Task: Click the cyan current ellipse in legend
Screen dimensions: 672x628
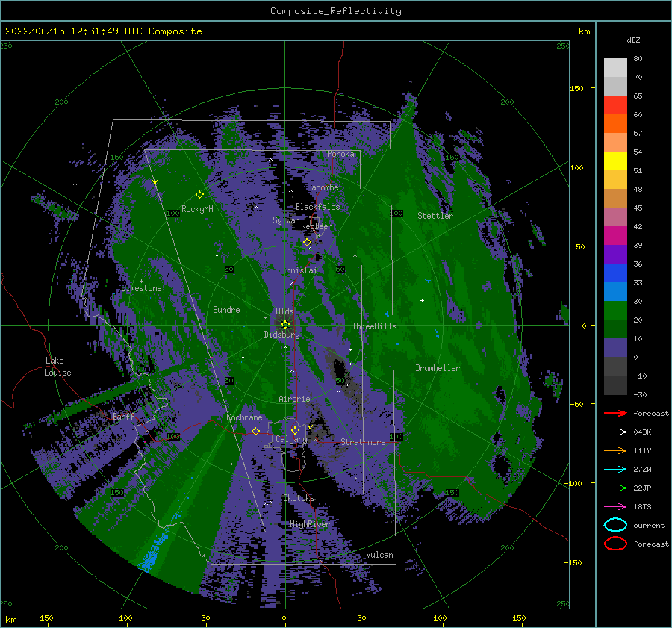Action: 615,525
